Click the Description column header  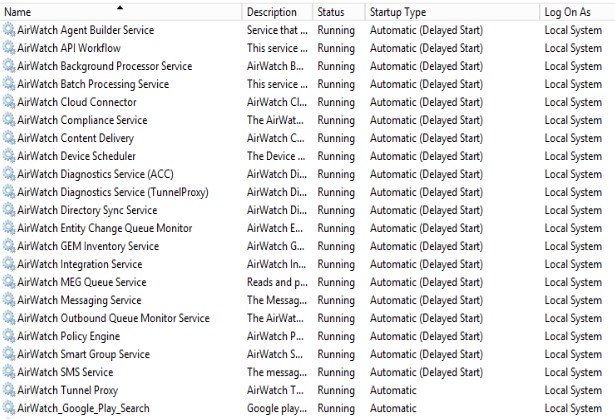272,12
